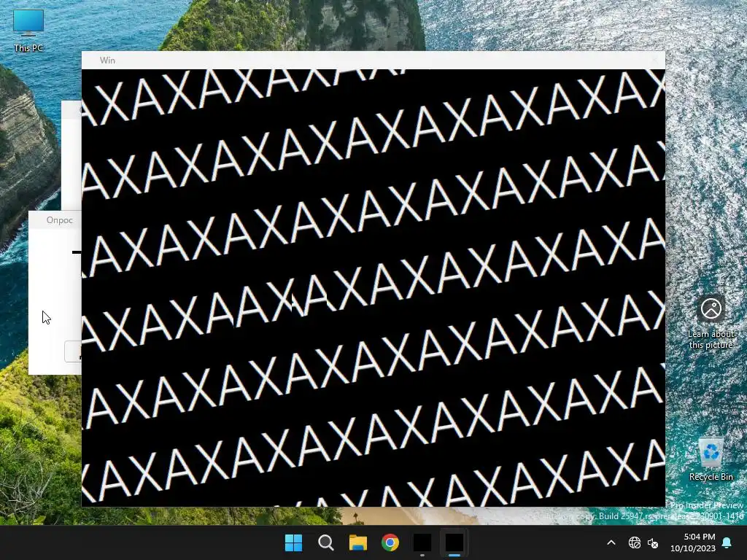Open network status tray icon

635,542
